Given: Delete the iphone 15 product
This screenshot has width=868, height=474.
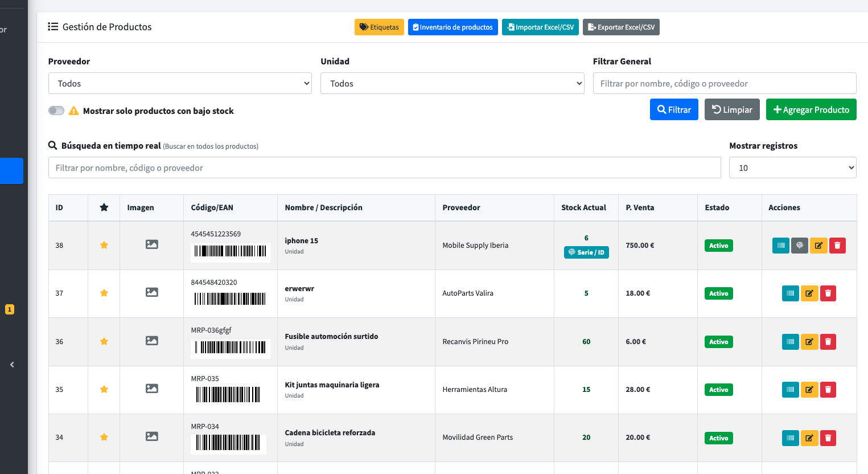Looking at the screenshot, I should tap(837, 246).
